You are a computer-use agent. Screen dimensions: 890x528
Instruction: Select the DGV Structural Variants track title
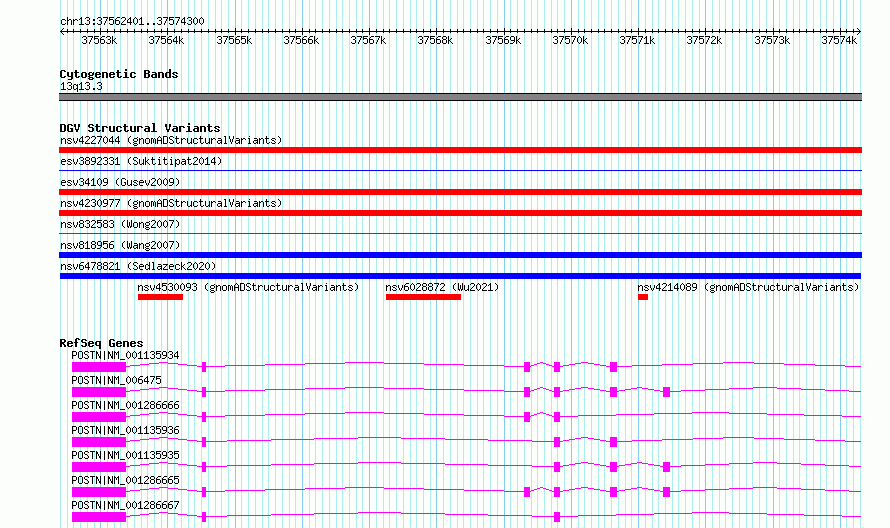tap(140, 128)
